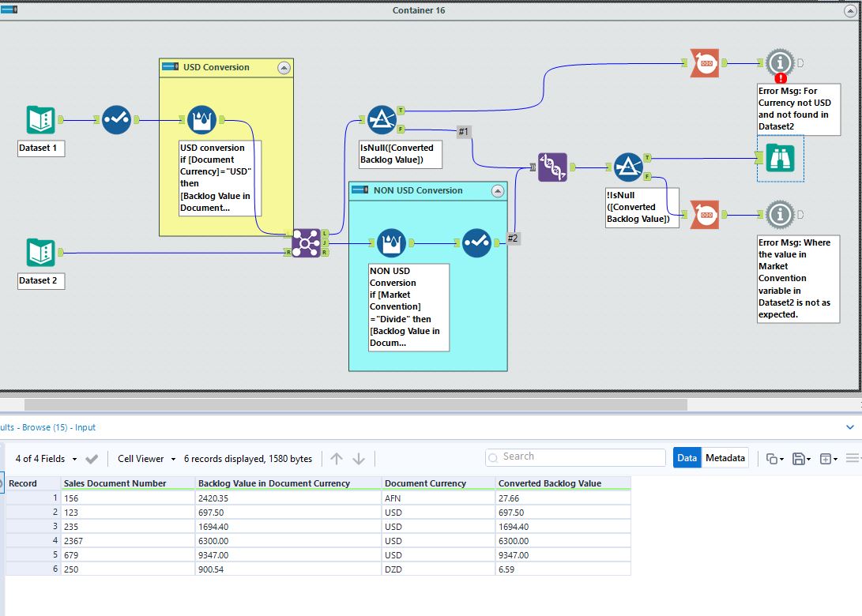The height and width of the screenshot is (616, 862).
Task: Select the Message tool with red error badge
Action: click(781, 63)
